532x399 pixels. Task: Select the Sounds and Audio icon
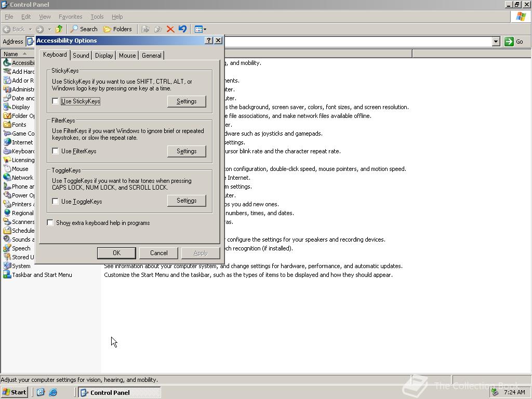(x=7, y=239)
